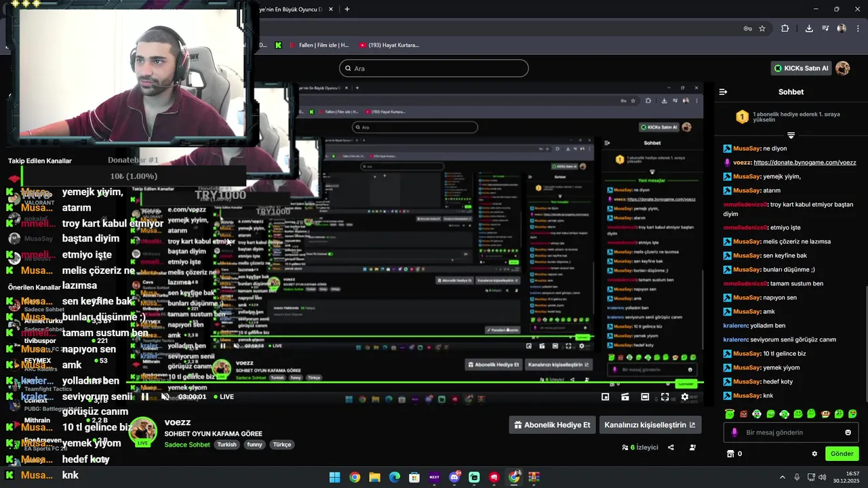Click the Gönder send button
This screenshot has width=868, height=488.
(842, 454)
